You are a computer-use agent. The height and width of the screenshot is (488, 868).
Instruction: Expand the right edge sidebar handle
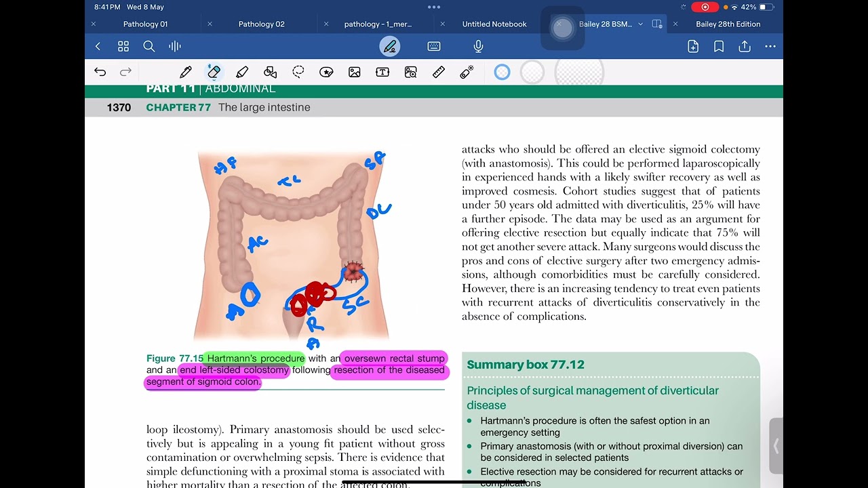point(776,446)
